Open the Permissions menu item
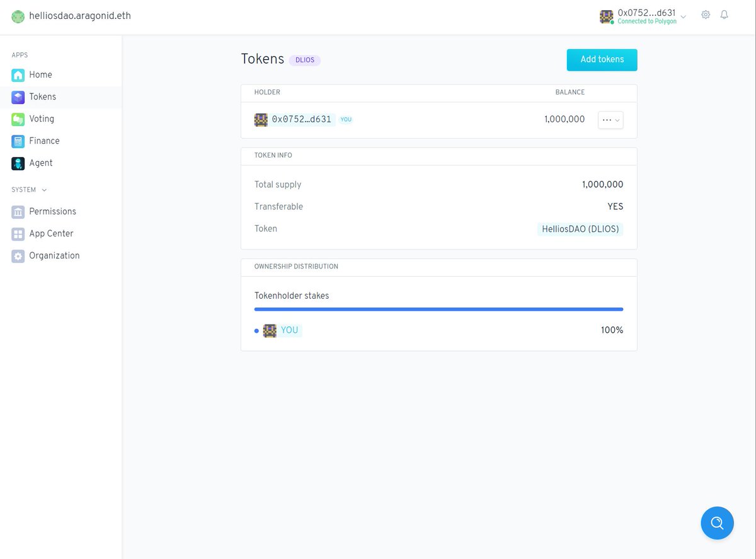 52,212
